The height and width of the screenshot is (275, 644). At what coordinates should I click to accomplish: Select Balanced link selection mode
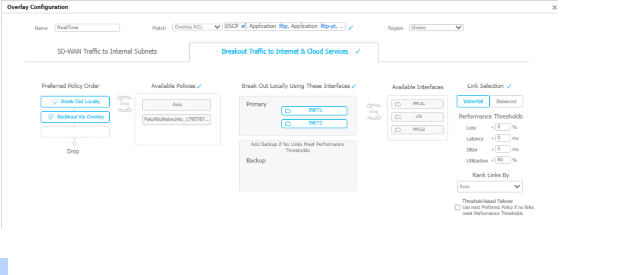point(506,102)
